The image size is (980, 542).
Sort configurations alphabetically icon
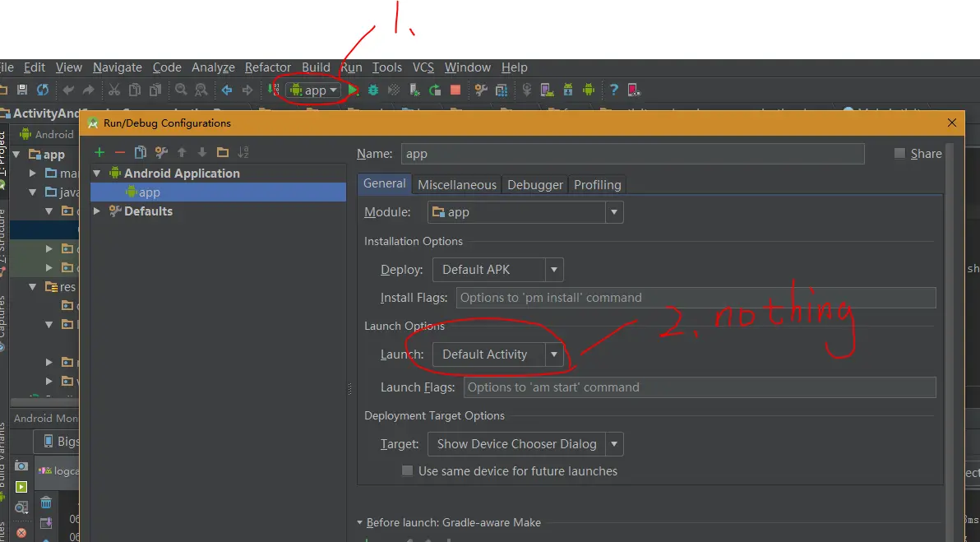(x=243, y=152)
